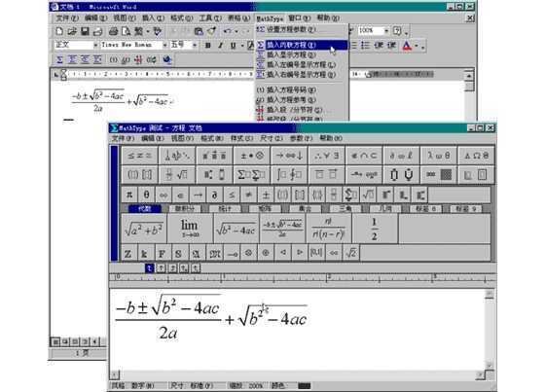545x392 pixels.
Task: Switch to the 三角 tab in MathType
Action: 345,209
